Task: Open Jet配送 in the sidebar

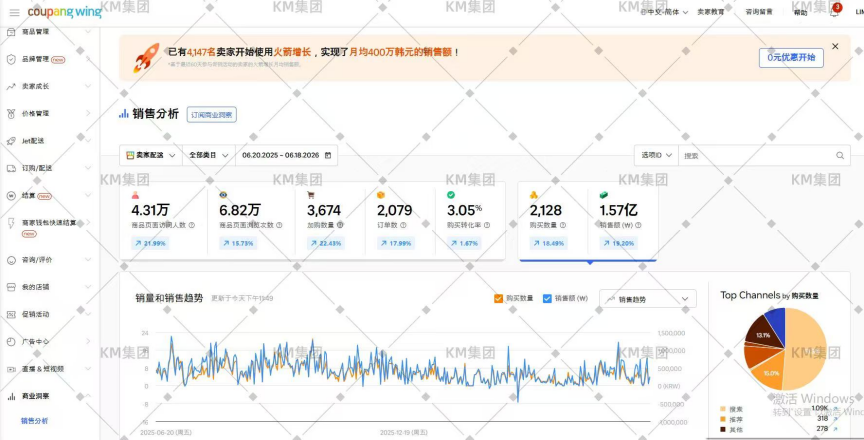Action: (x=33, y=141)
